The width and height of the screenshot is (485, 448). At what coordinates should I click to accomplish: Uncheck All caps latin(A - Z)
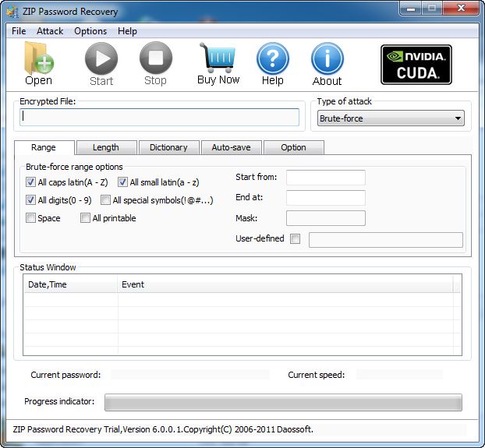pos(31,182)
